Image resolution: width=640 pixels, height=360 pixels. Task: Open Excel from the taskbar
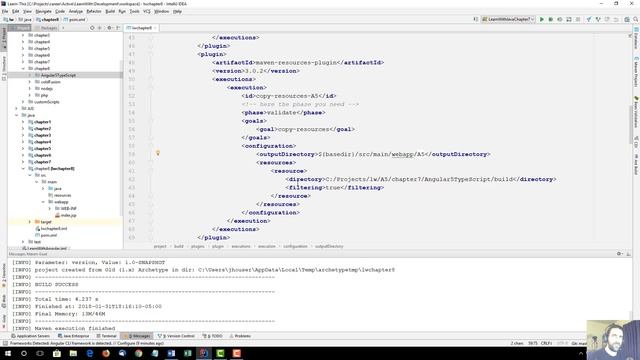(187, 353)
